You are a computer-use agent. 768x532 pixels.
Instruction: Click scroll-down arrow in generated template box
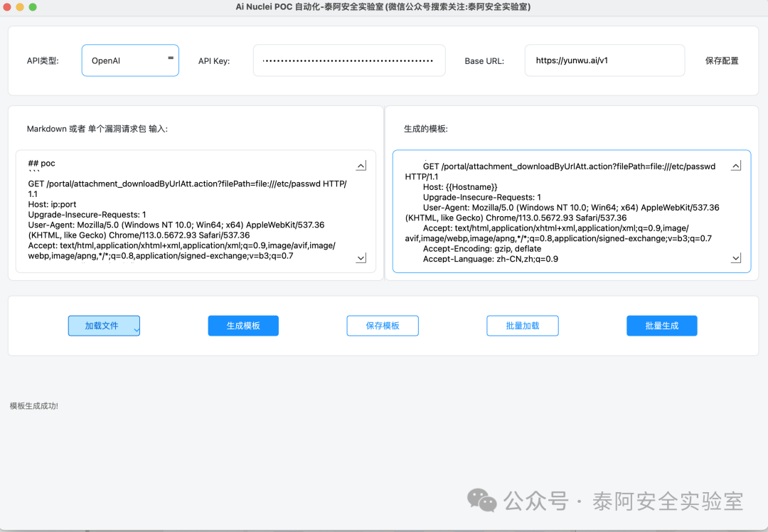[x=736, y=257]
